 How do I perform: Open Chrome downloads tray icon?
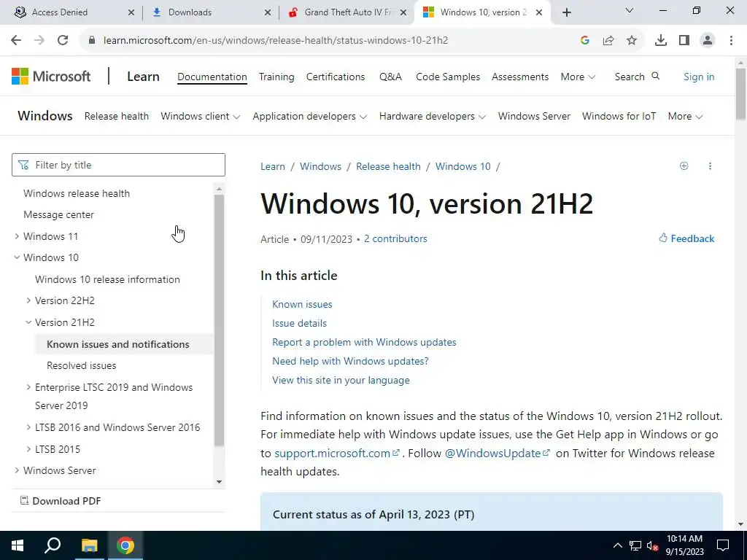[661, 41]
